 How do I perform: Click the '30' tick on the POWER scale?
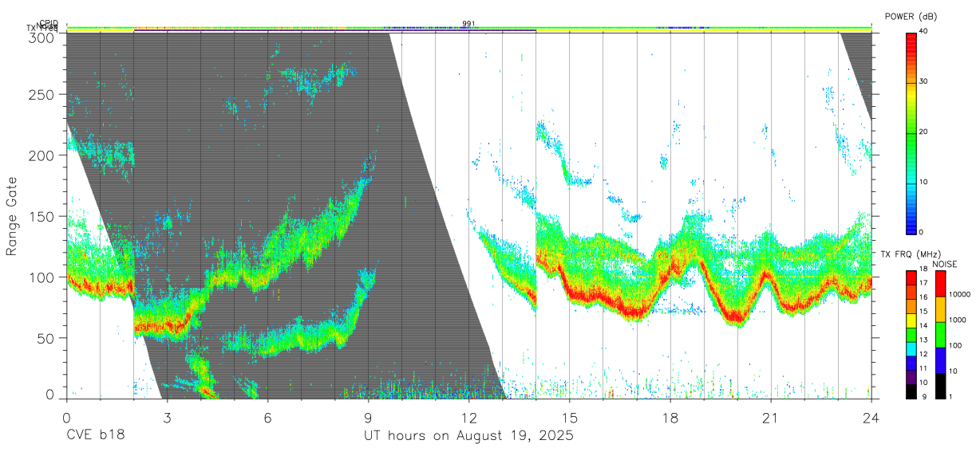point(923,82)
